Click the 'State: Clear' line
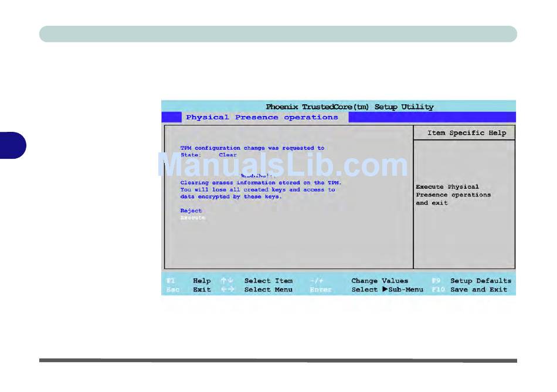Screen dimensions: 557x392 click(x=209, y=155)
